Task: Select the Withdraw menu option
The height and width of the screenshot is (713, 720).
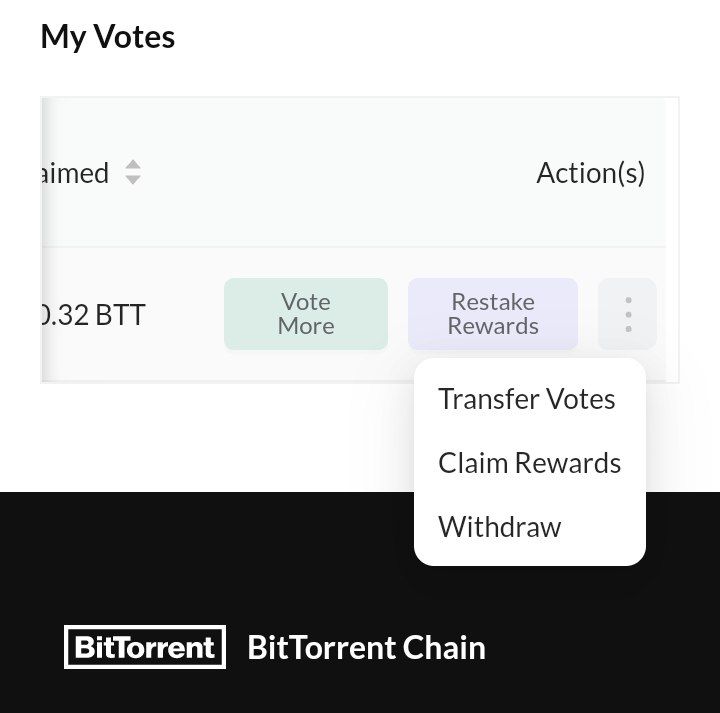Action: [x=500, y=527]
